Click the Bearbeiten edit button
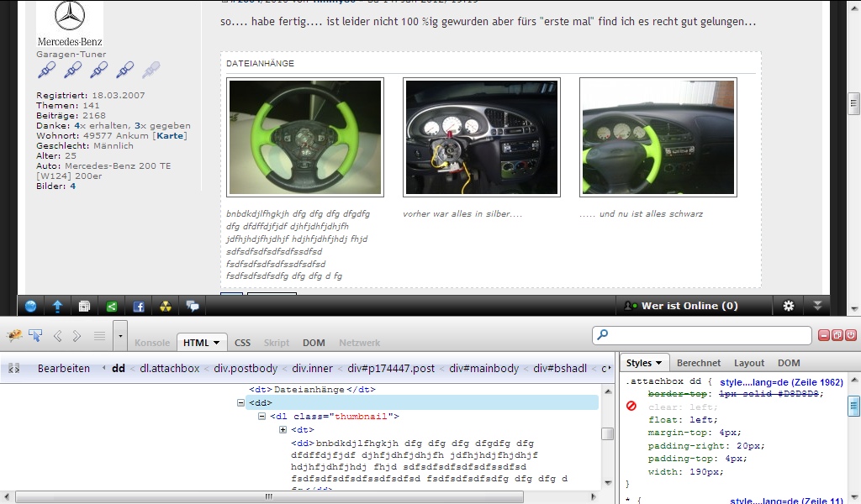 (63, 368)
